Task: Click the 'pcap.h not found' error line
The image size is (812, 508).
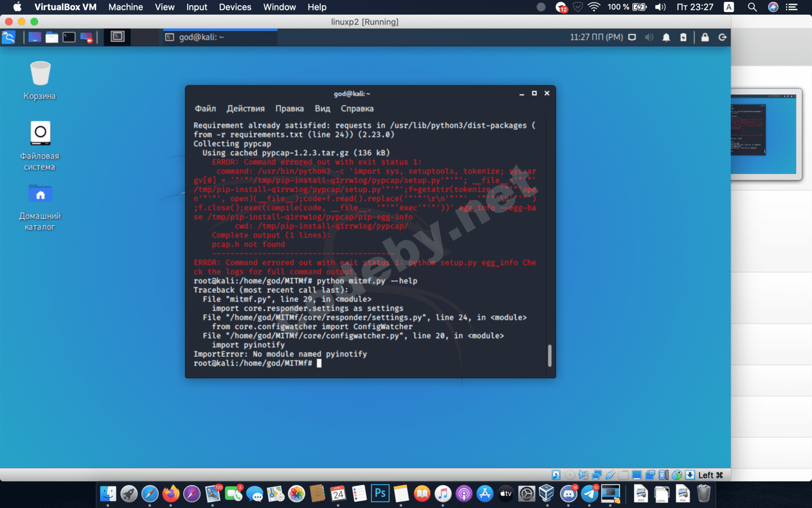Action: coord(248,244)
